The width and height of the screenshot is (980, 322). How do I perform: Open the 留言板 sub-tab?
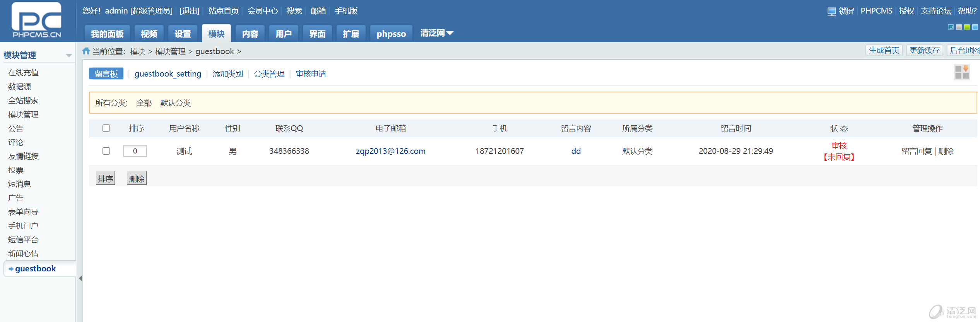(106, 74)
